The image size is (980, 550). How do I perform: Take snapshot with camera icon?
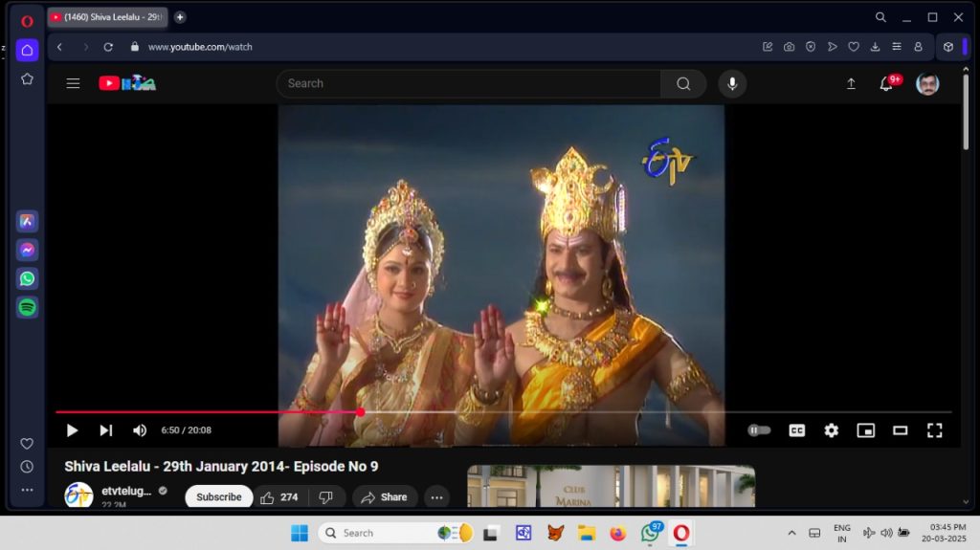[x=789, y=47]
